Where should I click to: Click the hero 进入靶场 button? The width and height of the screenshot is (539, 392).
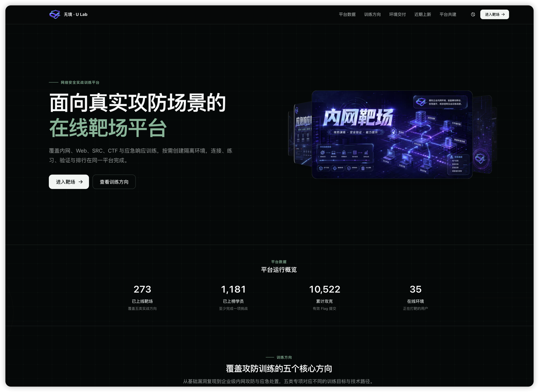point(69,182)
